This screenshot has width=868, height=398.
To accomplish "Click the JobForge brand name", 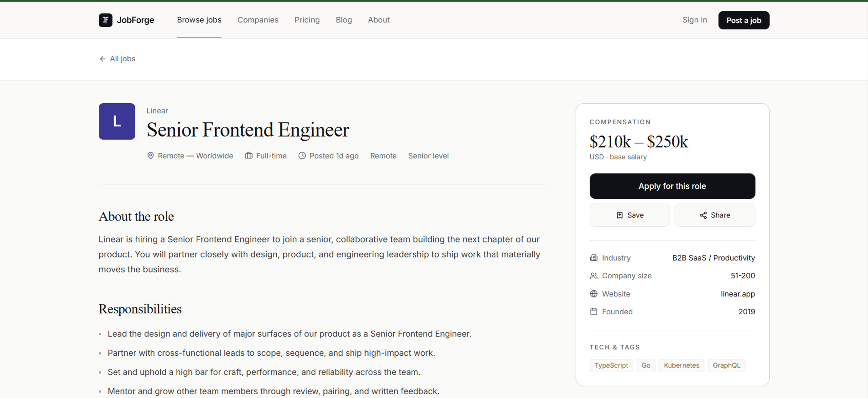I will pos(136,20).
